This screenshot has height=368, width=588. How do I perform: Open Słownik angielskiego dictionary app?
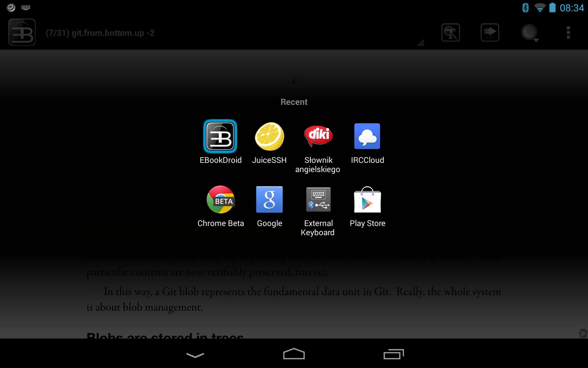(318, 136)
